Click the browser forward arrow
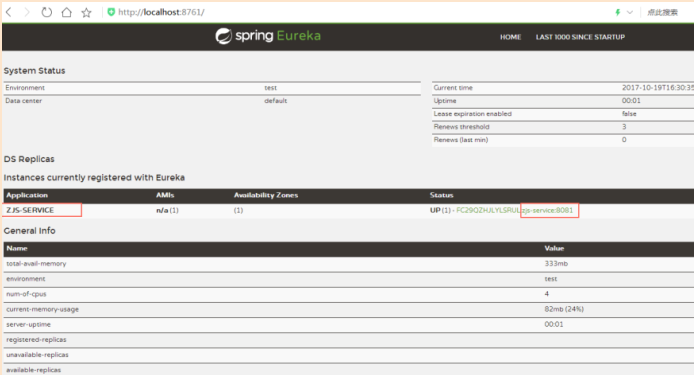The image size is (694, 375). pos(27,12)
